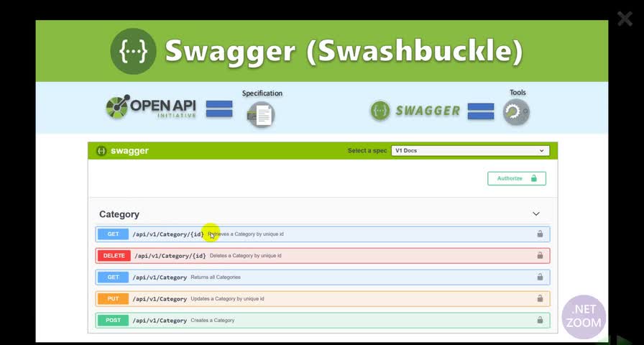Click the Authorize button
The height and width of the screenshot is (345, 644).
point(517,179)
